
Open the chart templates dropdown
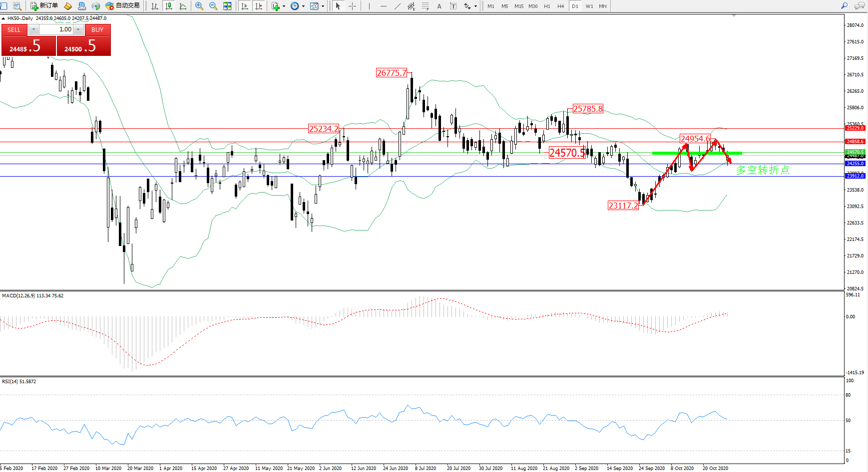coord(323,6)
